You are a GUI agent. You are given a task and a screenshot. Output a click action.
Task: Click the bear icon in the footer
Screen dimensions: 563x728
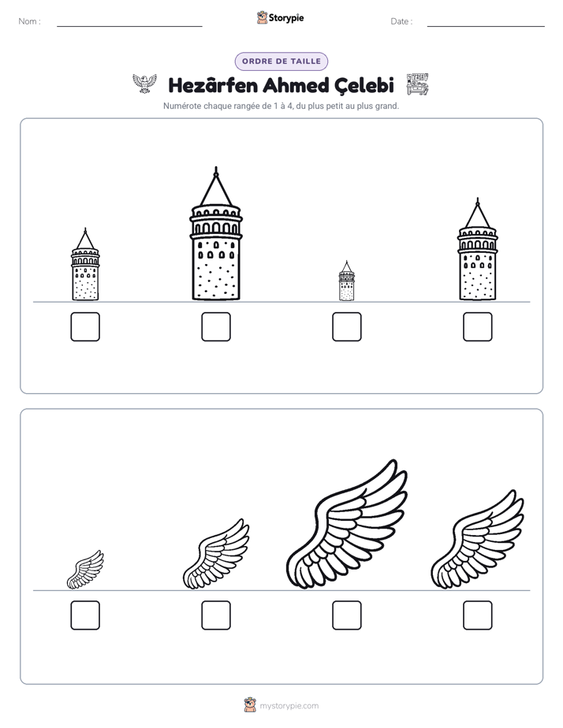point(250,705)
